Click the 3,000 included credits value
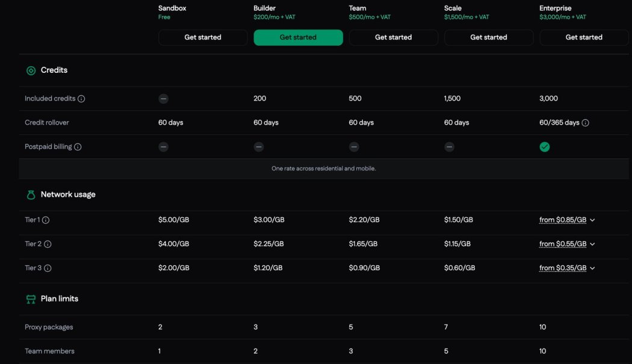Screen dimensions: 632x364 [548, 98]
